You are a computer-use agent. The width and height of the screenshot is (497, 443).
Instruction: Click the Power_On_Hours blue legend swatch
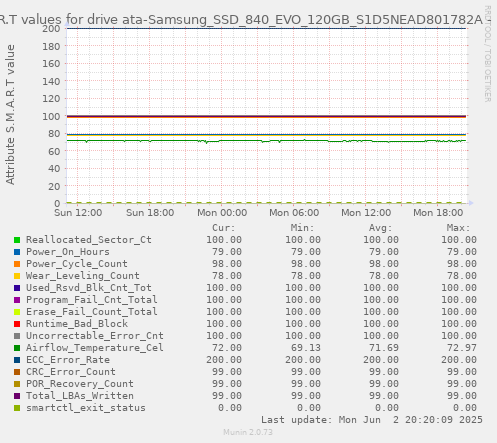[x=17, y=252]
